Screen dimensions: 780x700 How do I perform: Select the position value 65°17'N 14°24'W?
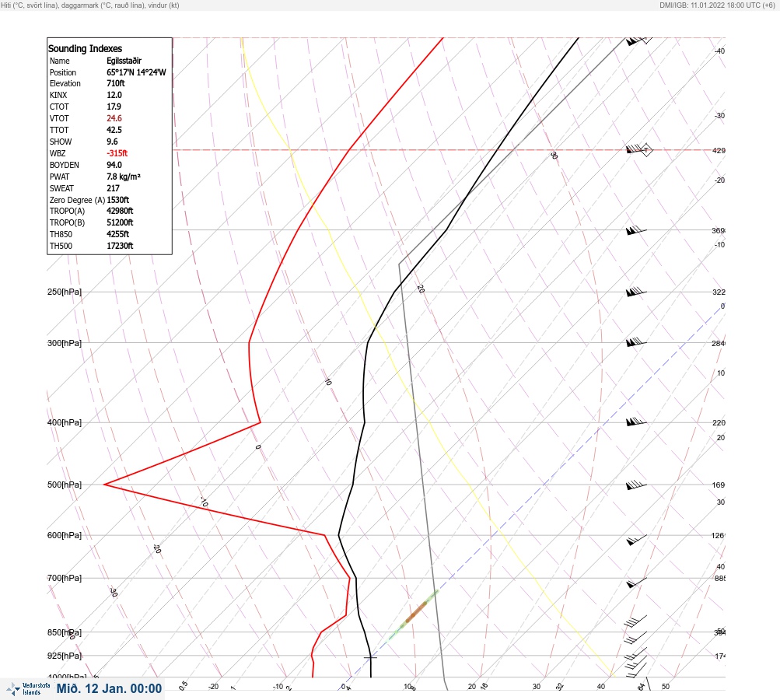point(136,72)
